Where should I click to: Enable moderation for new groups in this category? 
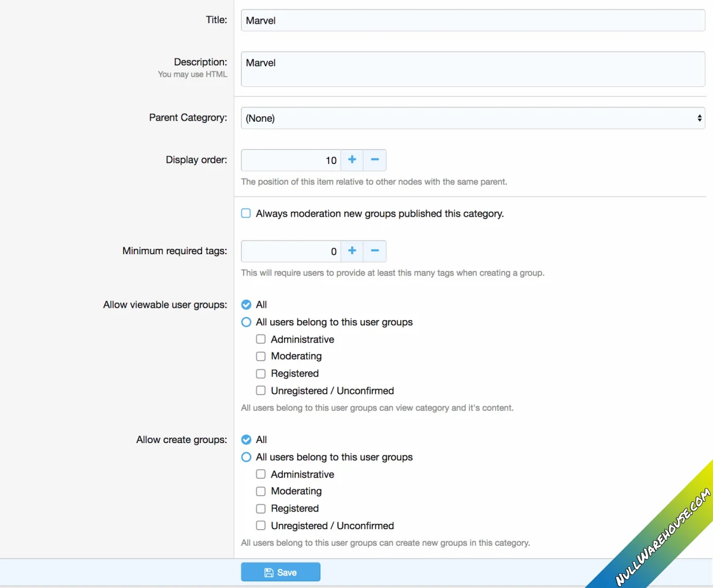pyautogui.click(x=245, y=213)
